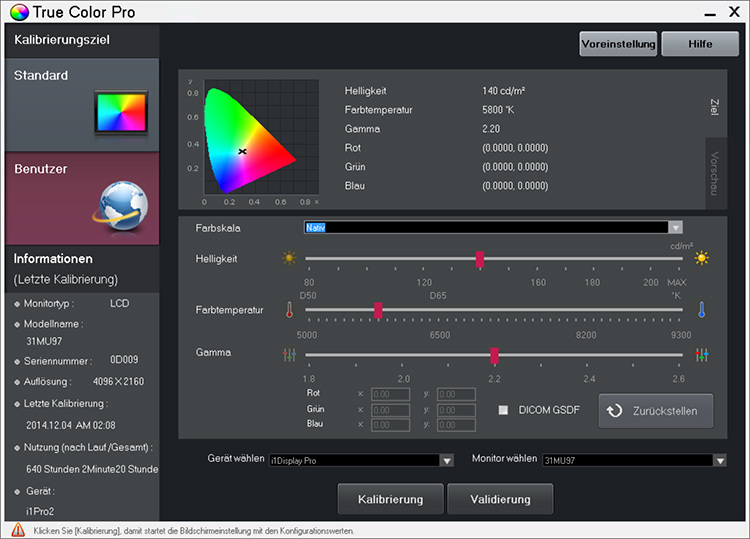750x539 pixels.
Task: Click the right gamma levels icon
Action: click(x=702, y=355)
